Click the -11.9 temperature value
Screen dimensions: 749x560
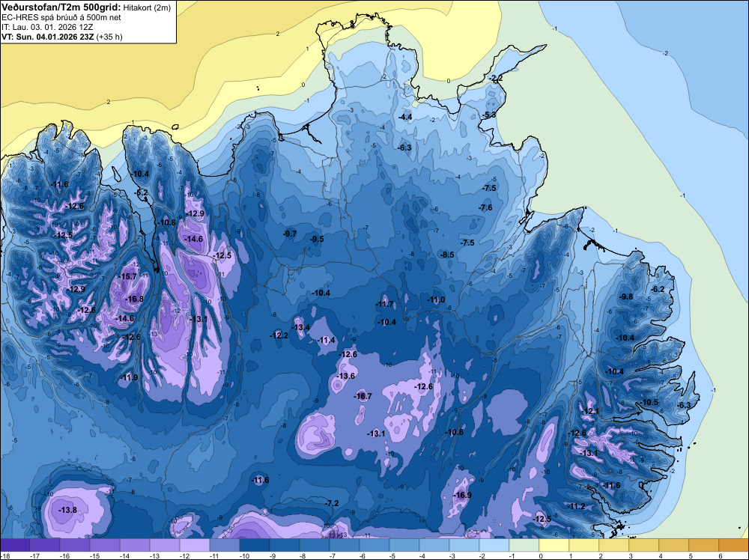[129, 377]
